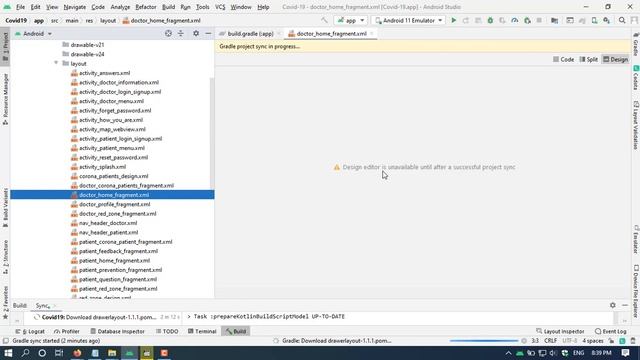The width and height of the screenshot is (640, 360).
Task: Click the stop button in toolbar
Action: (539, 20)
